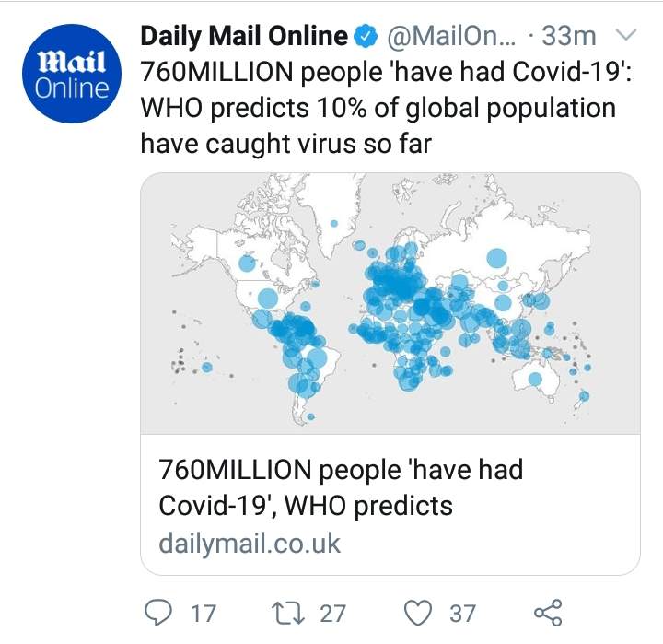This screenshot has width=663, height=644.
Task: Open the tweet options chevron menu
Action: 624,35
